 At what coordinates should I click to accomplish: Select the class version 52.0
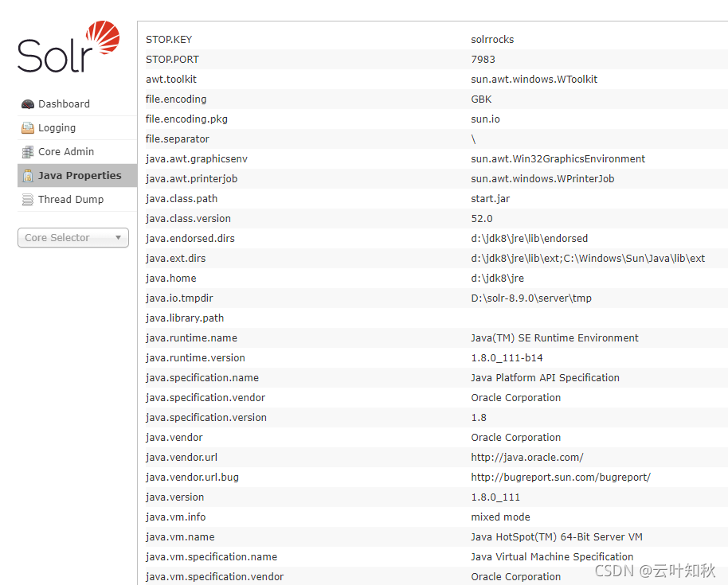(x=481, y=219)
